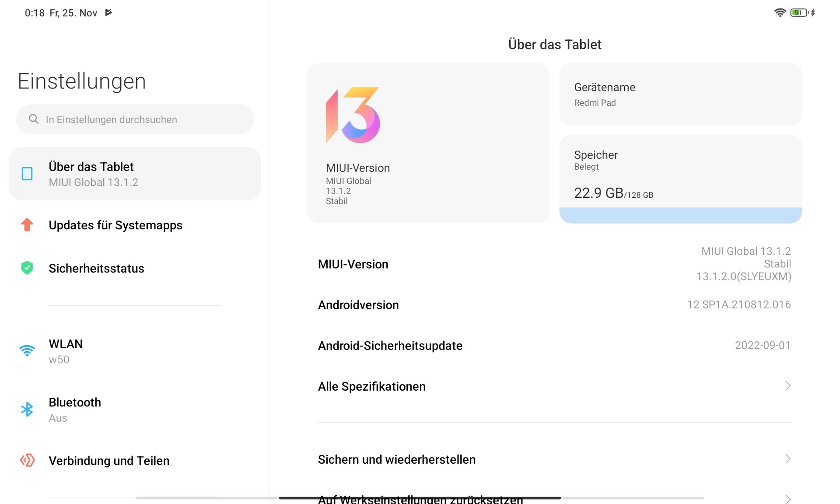Screen dimensions: 840x504
Task: Open Sicherheitsstatus in settings list
Action: (x=96, y=268)
